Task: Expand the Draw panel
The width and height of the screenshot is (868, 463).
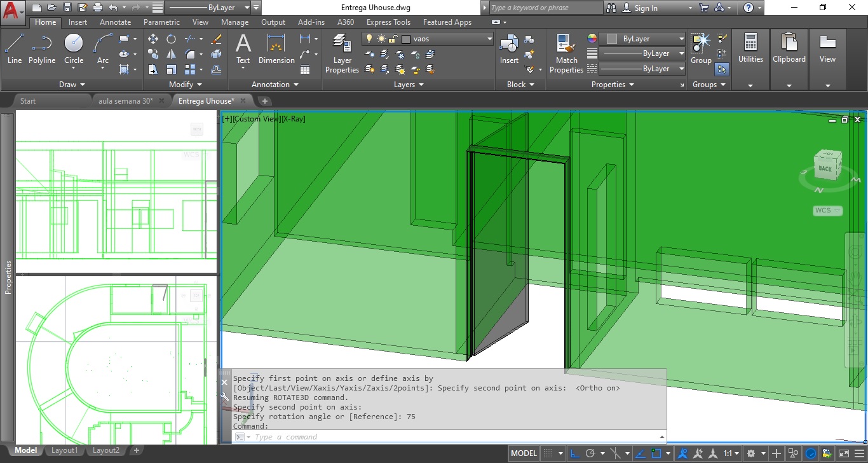Action: (72, 85)
